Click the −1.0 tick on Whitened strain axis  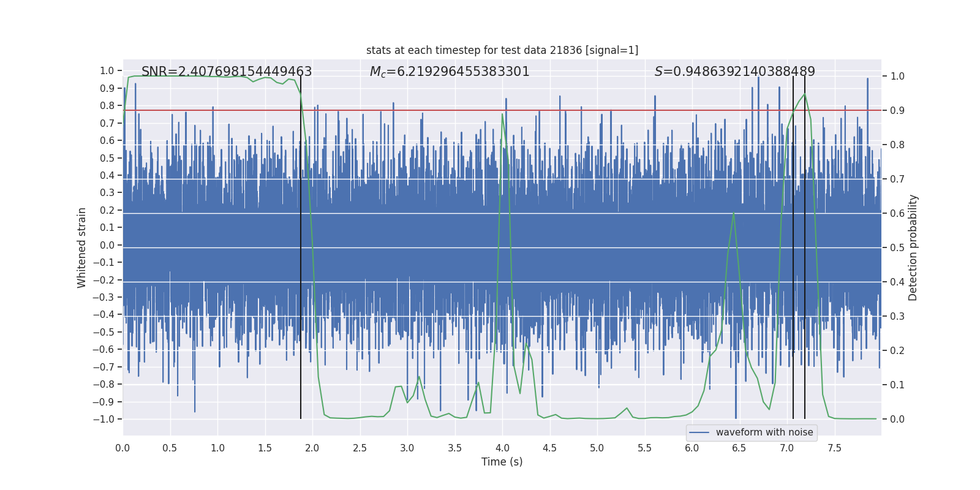pos(107,420)
